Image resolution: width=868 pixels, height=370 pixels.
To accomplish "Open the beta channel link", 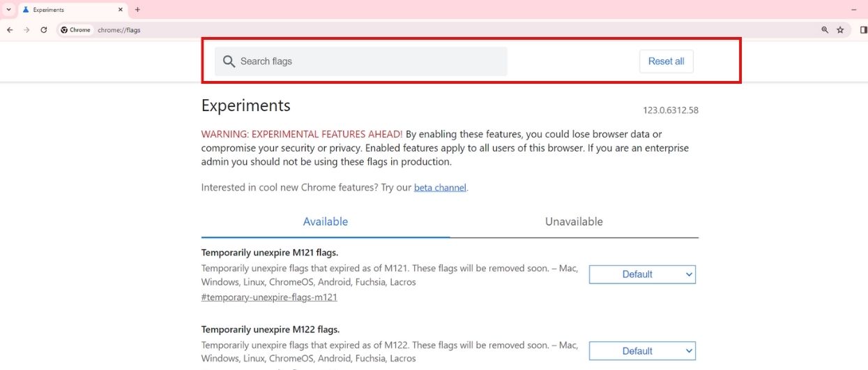I will pos(440,188).
